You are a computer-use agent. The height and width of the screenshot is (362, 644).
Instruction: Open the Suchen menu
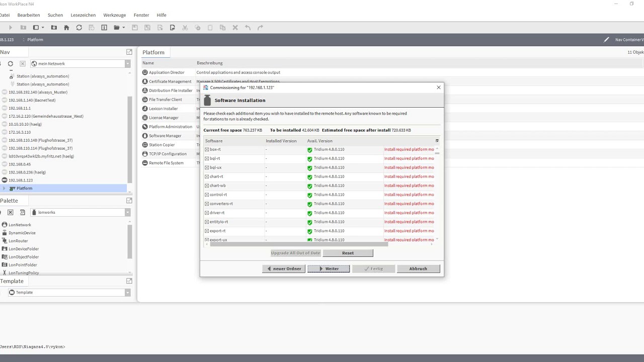[55, 15]
